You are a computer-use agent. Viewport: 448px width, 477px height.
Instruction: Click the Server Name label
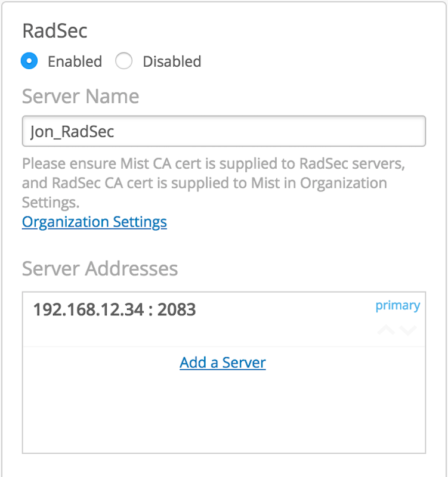[x=81, y=96]
